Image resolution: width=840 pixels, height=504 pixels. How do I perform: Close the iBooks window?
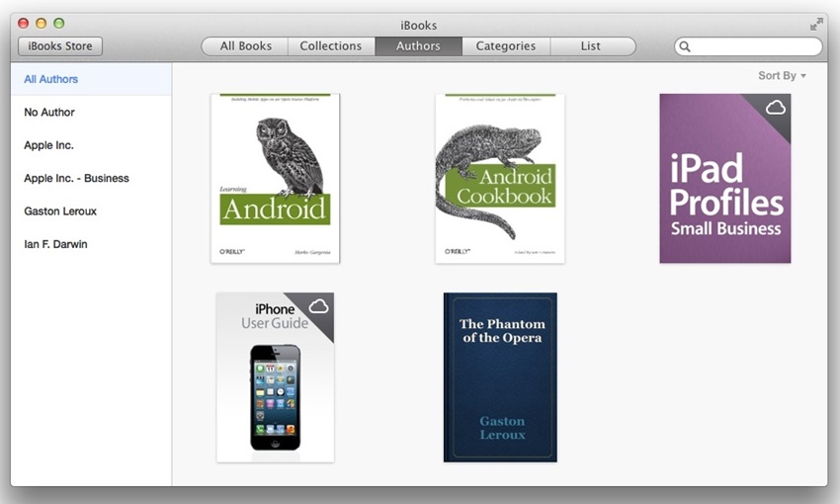click(x=23, y=23)
